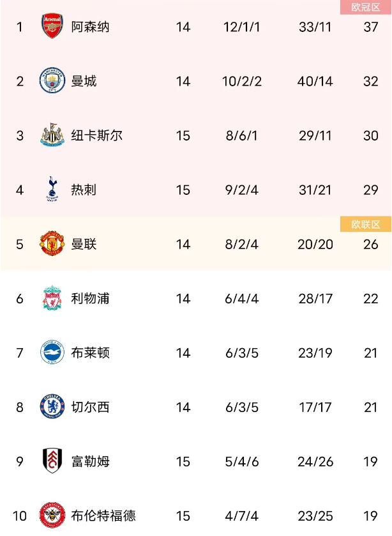
Task: Click the Manchester United club crest
Action: pos(52,244)
